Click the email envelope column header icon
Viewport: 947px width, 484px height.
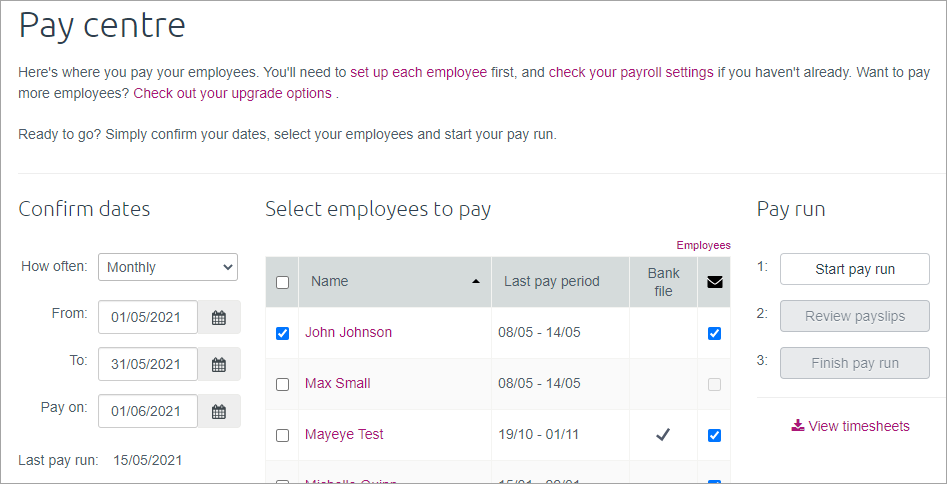714,282
